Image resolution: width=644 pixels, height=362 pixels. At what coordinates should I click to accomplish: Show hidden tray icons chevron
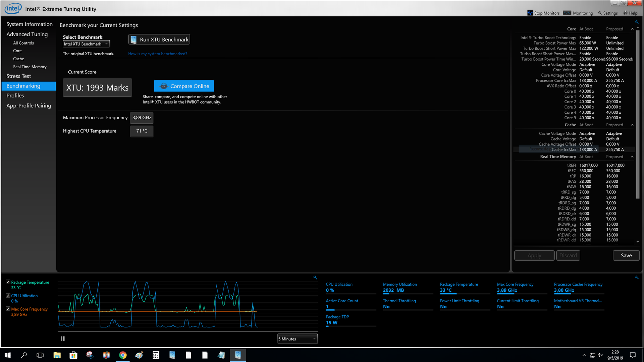point(584,355)
